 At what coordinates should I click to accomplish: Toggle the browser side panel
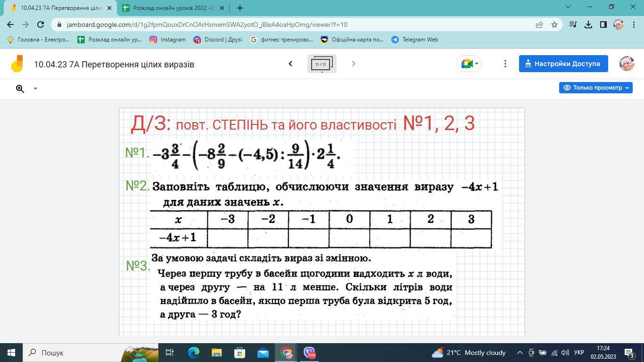(603, 25)
